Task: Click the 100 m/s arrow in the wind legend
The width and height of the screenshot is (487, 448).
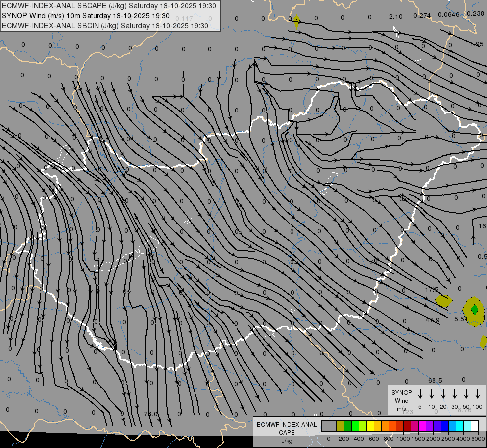Action: [478, 394]
